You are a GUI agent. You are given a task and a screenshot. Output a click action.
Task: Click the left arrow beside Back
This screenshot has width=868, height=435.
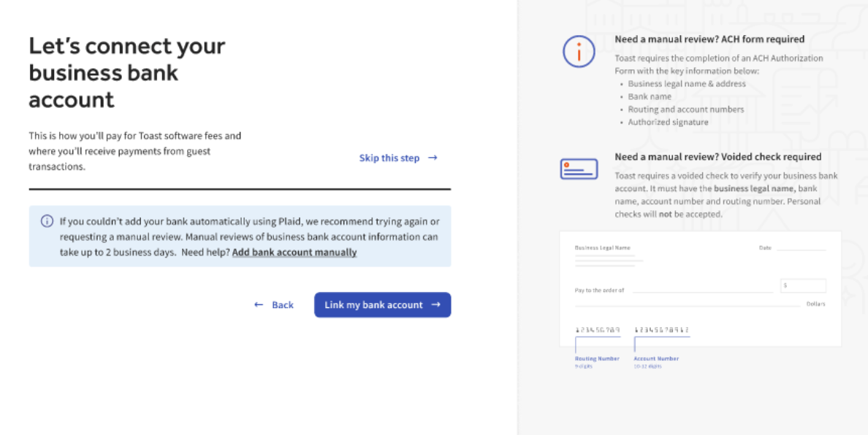coord(258,304)
